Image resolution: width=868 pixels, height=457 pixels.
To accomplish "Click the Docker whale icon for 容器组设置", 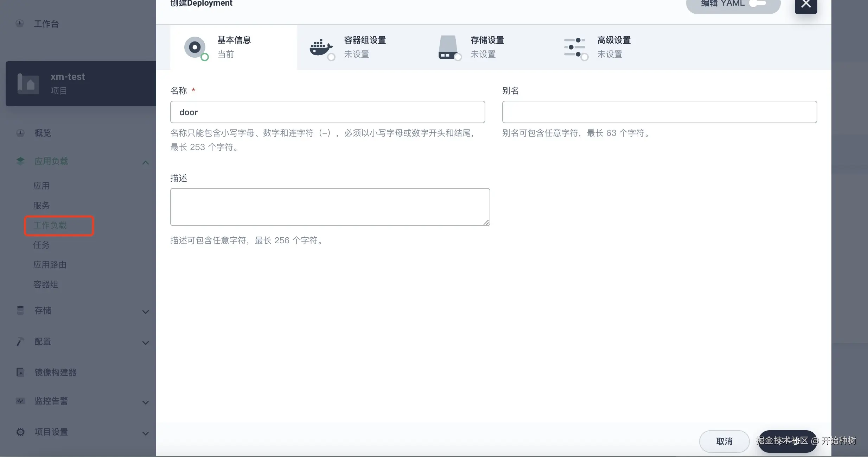I will [x=320, y=47].
